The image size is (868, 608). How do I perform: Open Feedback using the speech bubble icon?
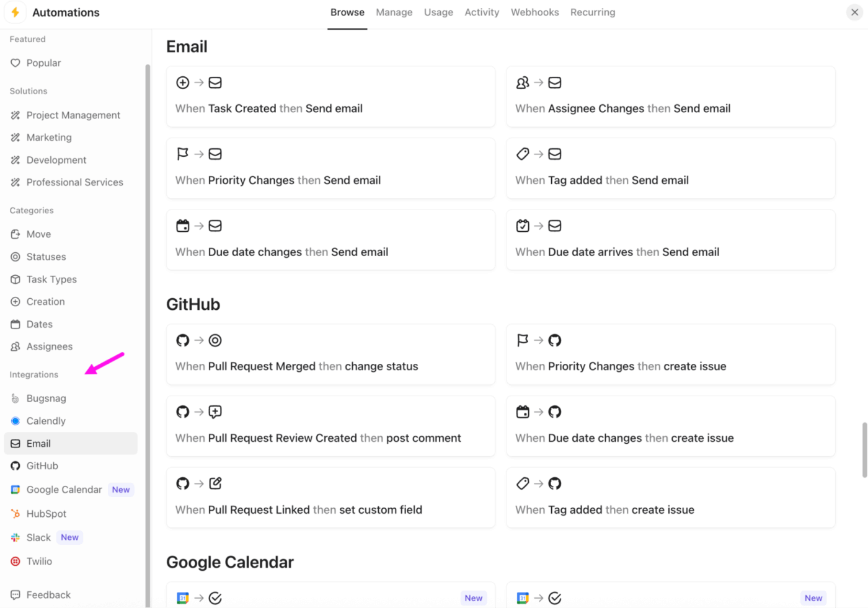click(x=15, y=594)
